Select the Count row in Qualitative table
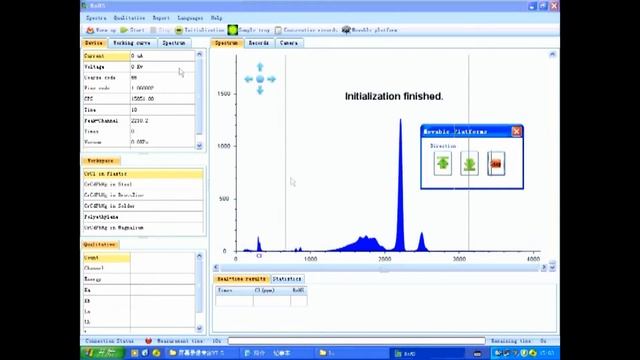 coord(139,258)
